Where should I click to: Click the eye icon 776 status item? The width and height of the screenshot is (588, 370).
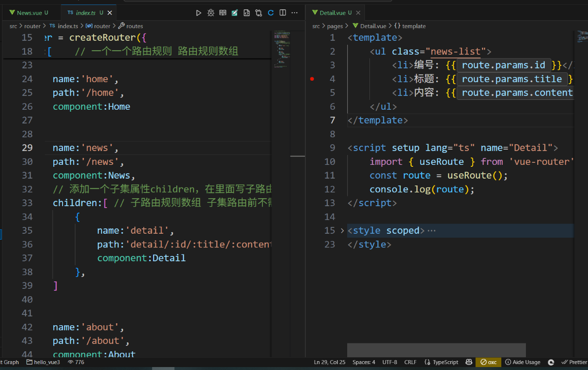(76, 362)
